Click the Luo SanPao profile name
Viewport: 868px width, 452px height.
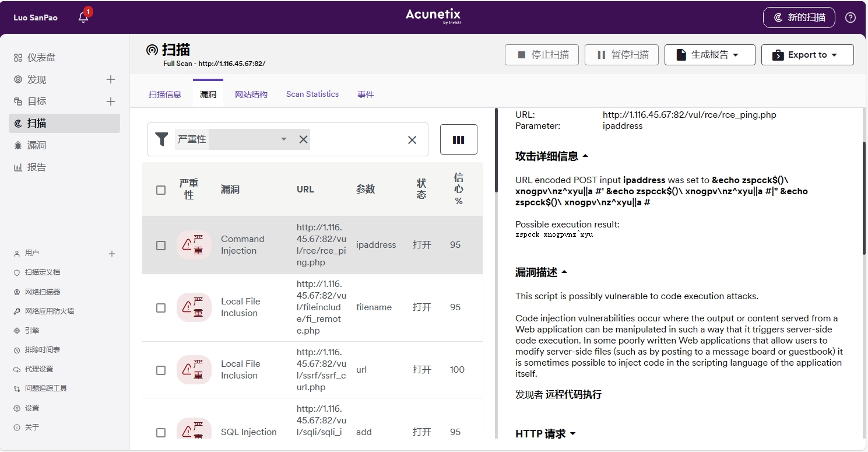point(36,17)
